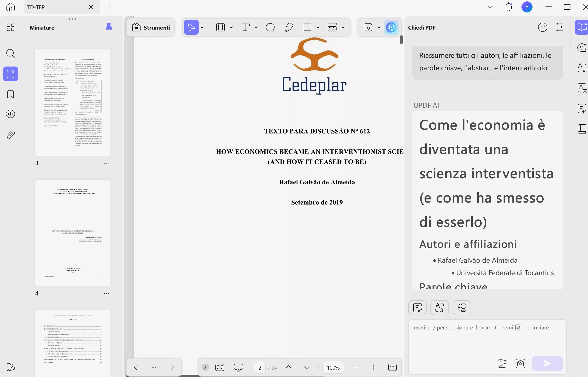The height and width of the screenshot is (377, 588).
Task: Open options menu for thumbnail 3
Action: click(x=106, y=163)
